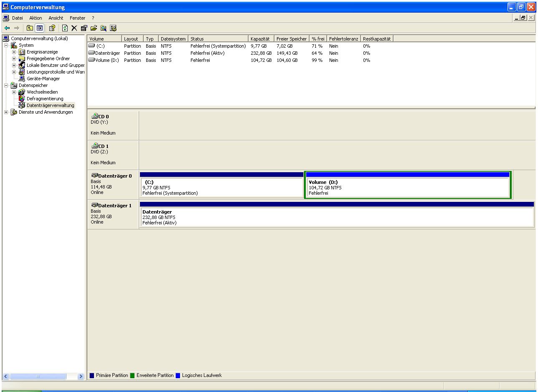Screen dimensions: 538x392
Task: Open the Properties toolbar icon
Action: pyautogui.click(x=84, y=28)
